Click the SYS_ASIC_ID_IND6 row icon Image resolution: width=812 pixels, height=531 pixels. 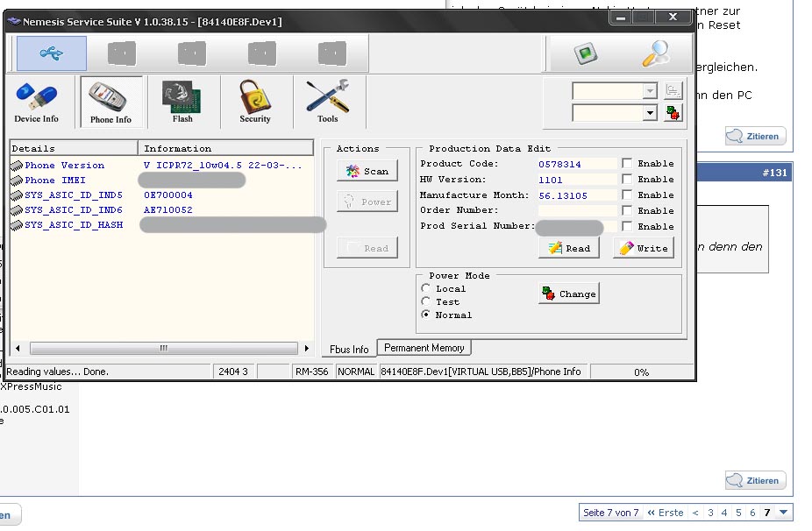(17, 210)
